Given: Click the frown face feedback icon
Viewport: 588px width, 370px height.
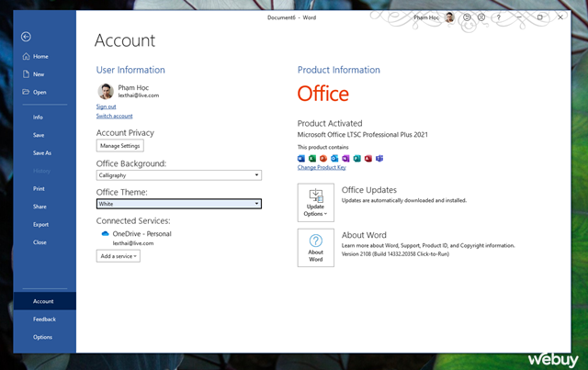Looking at the screenshot, I should tap(483, 17).
